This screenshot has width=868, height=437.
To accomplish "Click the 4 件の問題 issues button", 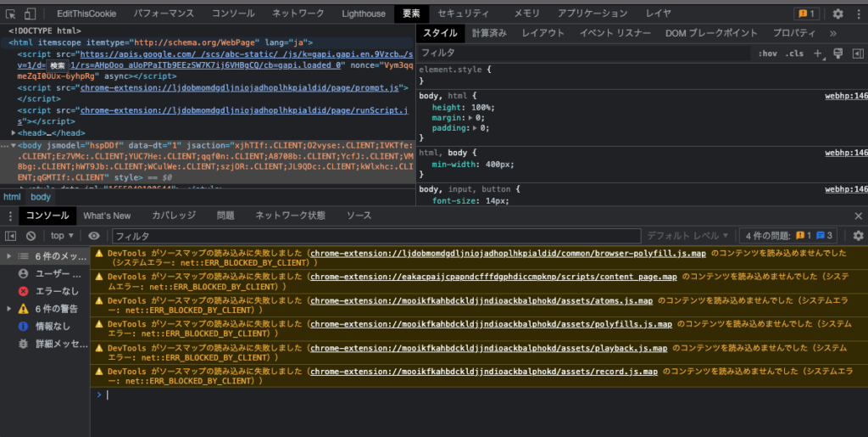I will pyautogui.click(x=790, y=236).
